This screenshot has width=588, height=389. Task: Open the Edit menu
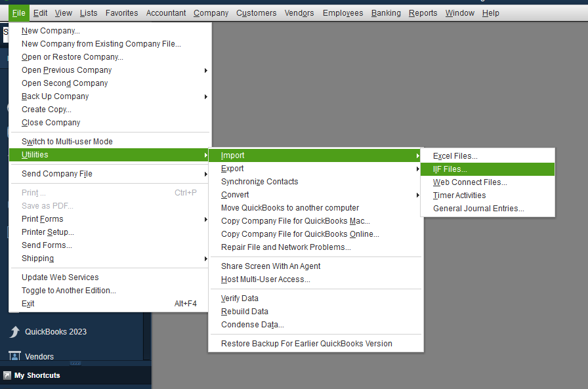point(40,13)
